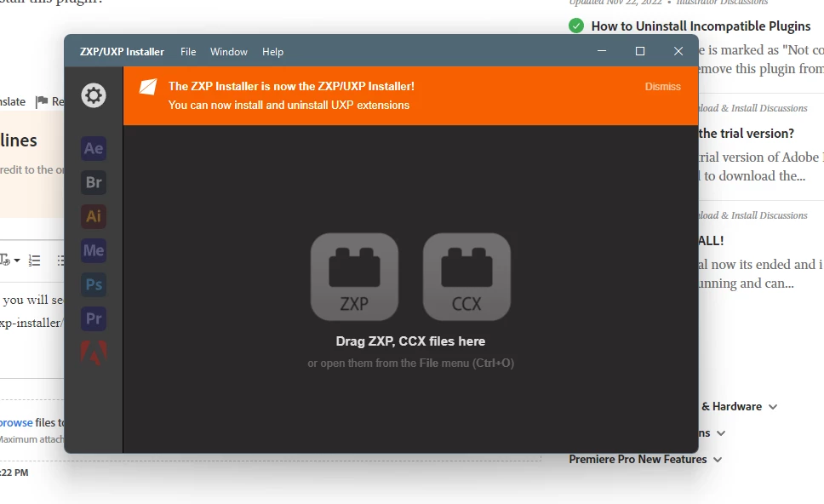Open the Window menu
Image resolution: width=824 pixels, height=504 pixels.
click(x=229, y=51)
